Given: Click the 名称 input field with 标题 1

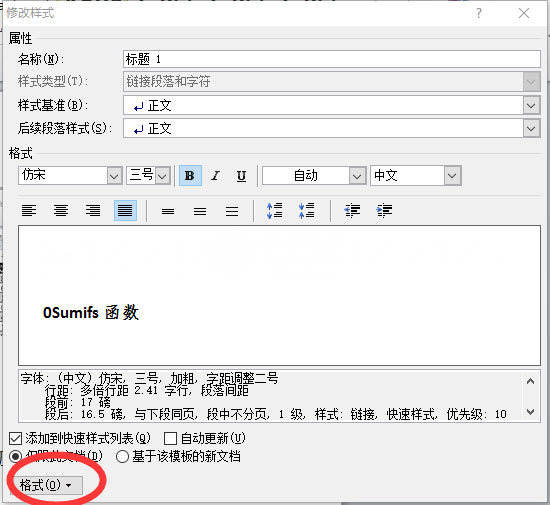Looking at the screenshot, I should (331, 59).
